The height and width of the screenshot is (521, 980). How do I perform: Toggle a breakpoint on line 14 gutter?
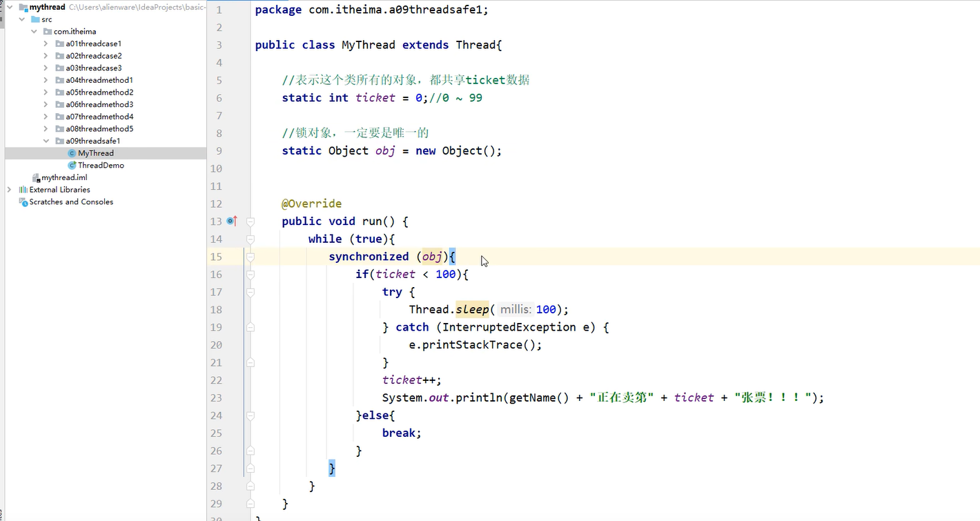(231, 239)
